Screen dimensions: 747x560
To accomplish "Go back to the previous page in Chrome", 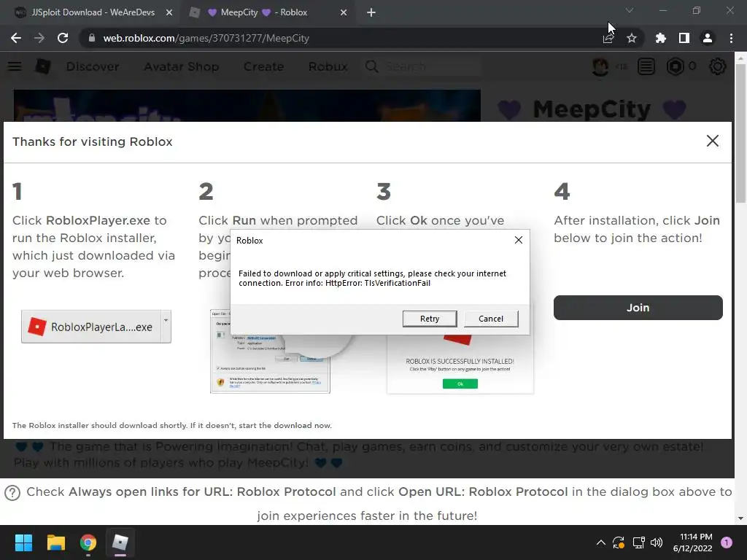I will (x=16, y=38).
